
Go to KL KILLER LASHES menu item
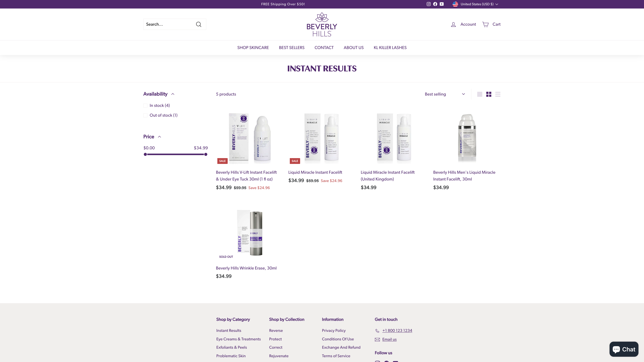click(390, 48)
